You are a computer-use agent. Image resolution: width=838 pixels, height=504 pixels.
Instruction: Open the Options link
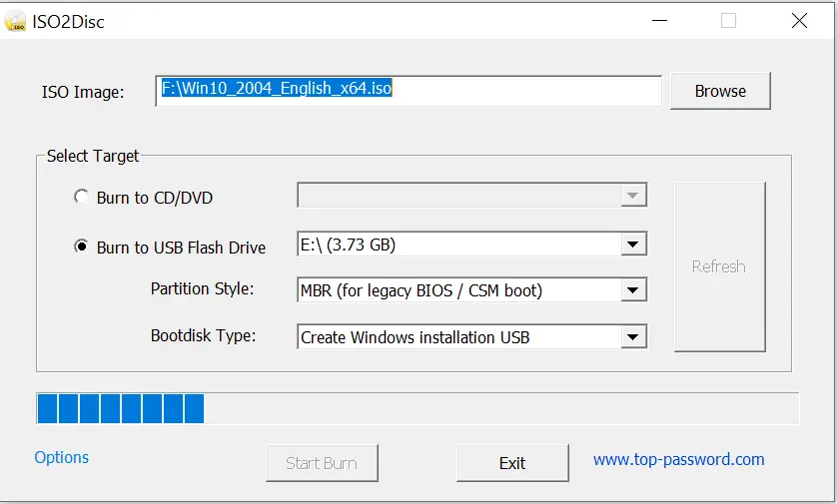tap(62, 457)
